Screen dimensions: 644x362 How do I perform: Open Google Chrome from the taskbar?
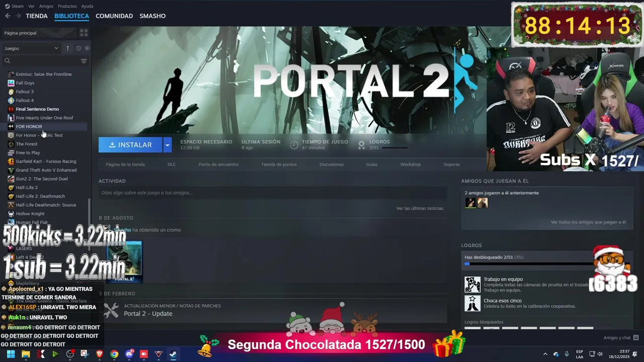coord(114,354)
